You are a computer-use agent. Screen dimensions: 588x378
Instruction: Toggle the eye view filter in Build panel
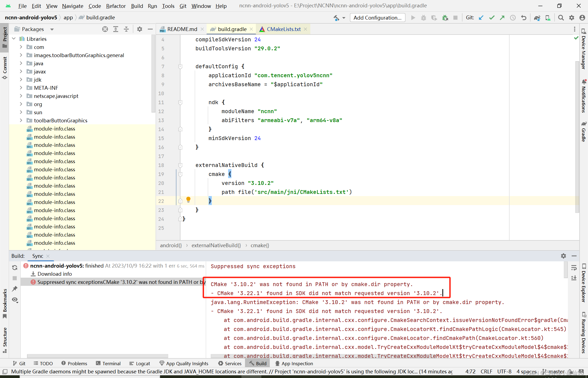tap(15, 300)
